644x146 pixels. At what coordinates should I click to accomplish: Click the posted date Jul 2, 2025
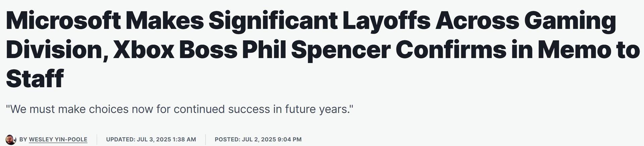[x=259, y=139]
